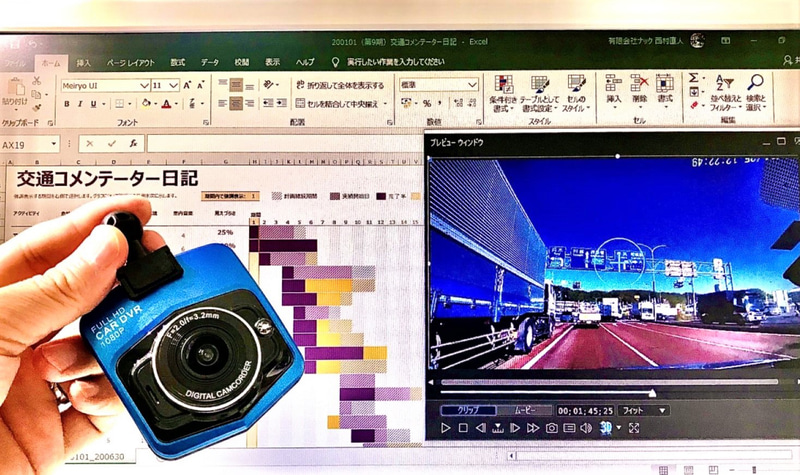Image resolution: width=800 pixels, height=475 pixels.
Task: Open the 3D options dropdown arrow
Action: click(x=619, y=428)
